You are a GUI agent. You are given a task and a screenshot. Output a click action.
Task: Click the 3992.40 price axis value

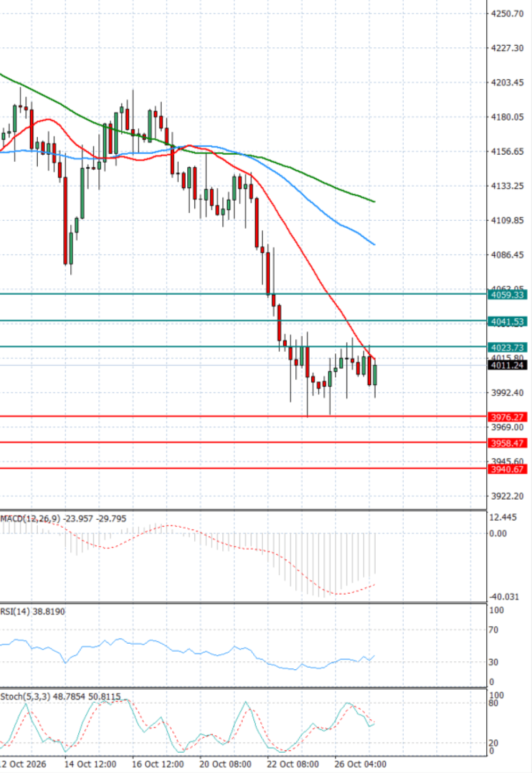point(506,393)
